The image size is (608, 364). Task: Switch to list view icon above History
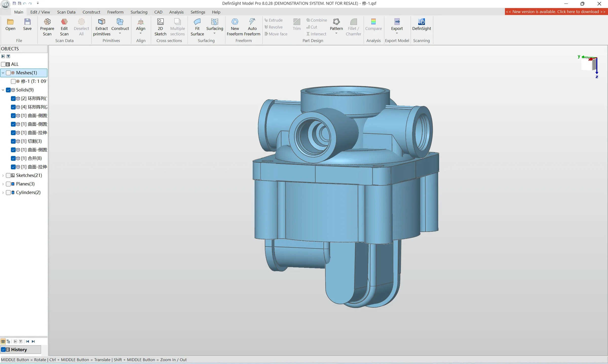tap(3, 341)
